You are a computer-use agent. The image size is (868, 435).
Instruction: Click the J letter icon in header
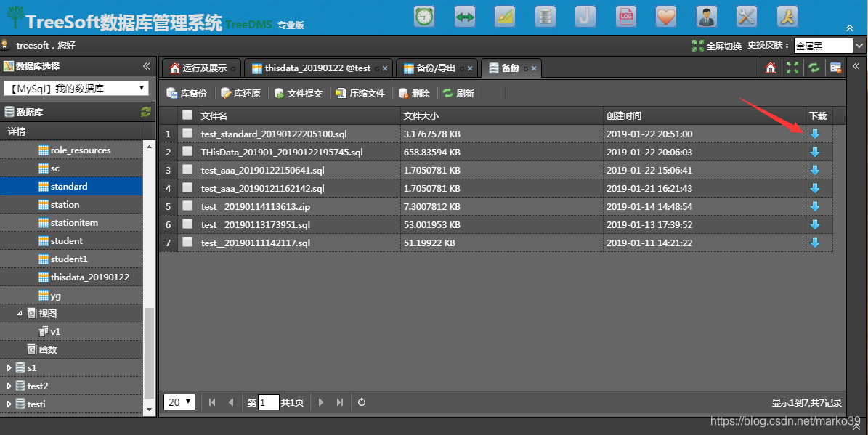tap(585, 17)
